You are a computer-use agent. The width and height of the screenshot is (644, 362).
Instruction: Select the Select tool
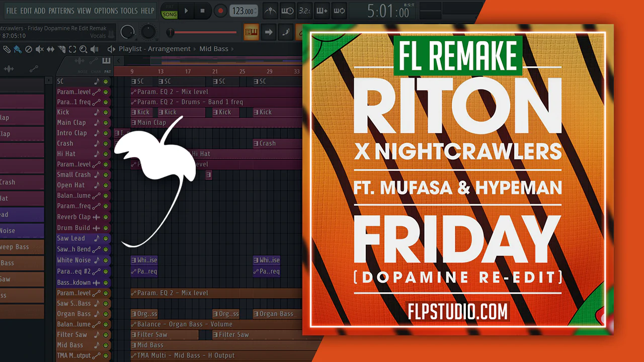tap(72, 49)
